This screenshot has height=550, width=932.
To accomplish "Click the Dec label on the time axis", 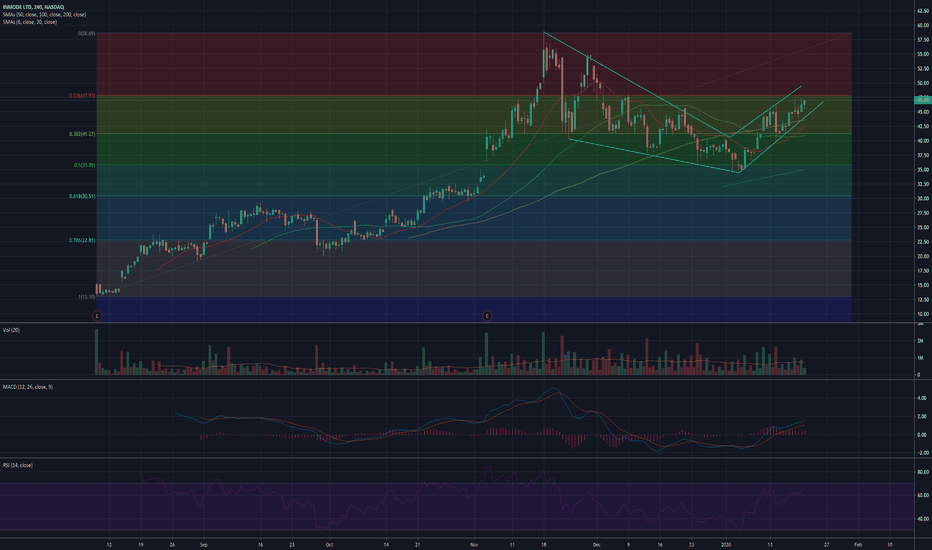I will click(596, 545).
